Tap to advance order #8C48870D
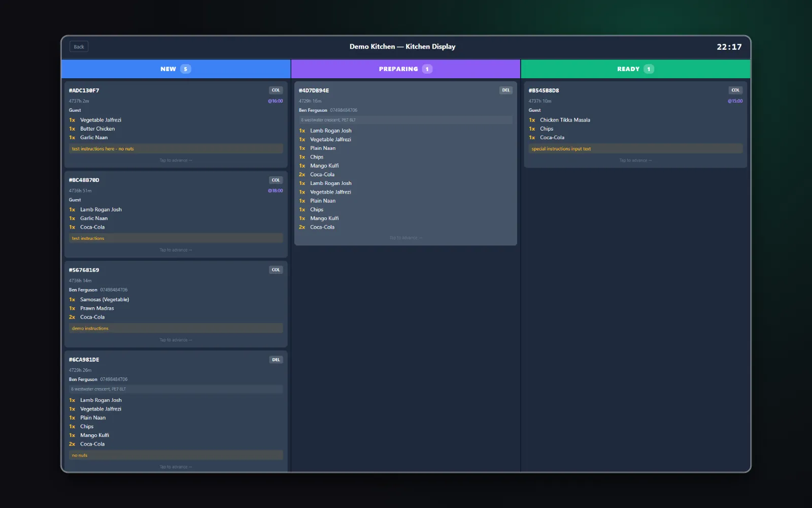This screenshot has width=812, height=508. point(176,250)
